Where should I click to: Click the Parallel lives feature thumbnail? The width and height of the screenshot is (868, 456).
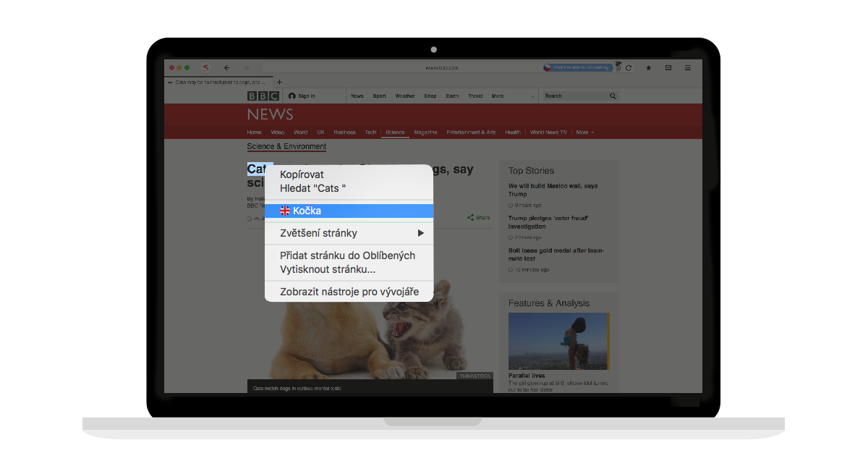(x=558, y=341)
